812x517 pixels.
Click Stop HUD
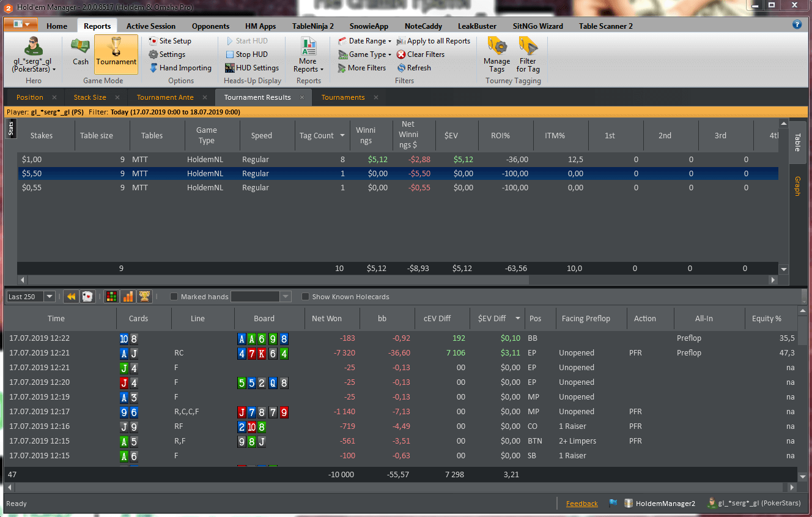coord(246,54)
